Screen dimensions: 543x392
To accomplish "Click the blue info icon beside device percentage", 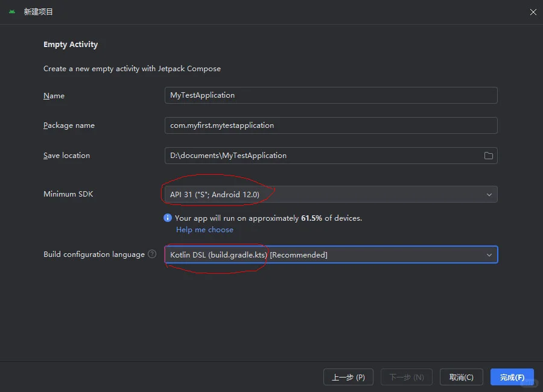I will (168, 218).
